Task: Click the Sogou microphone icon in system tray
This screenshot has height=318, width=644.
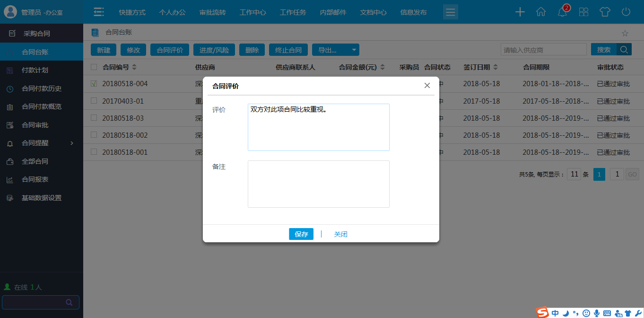Action: click(x=596, y=313)
